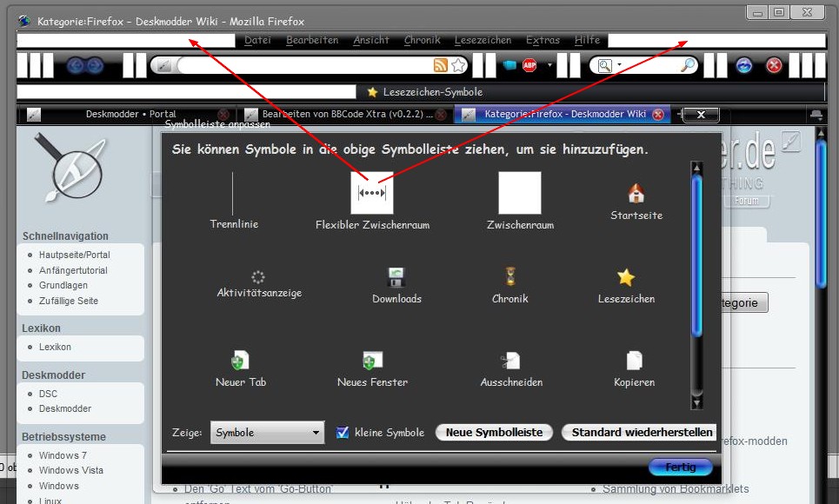Open the Zeige Symbole dropdown
839x504 pixels.
click(267, 432)
